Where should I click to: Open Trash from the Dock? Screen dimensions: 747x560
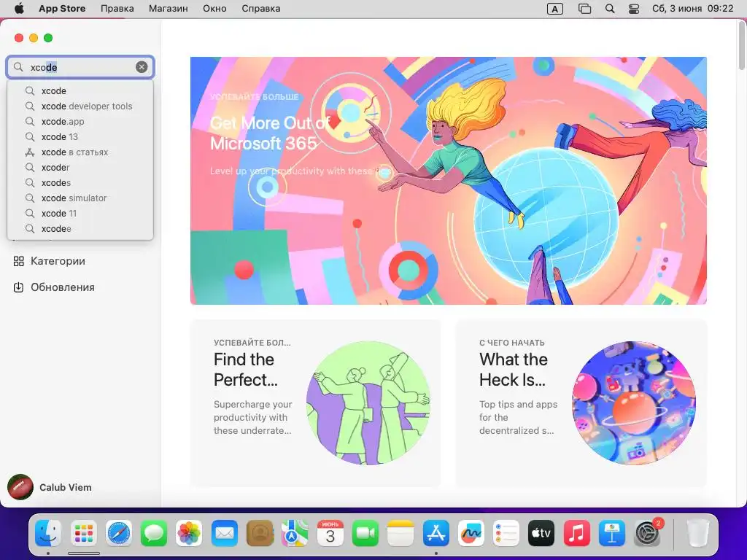(697, 533)
